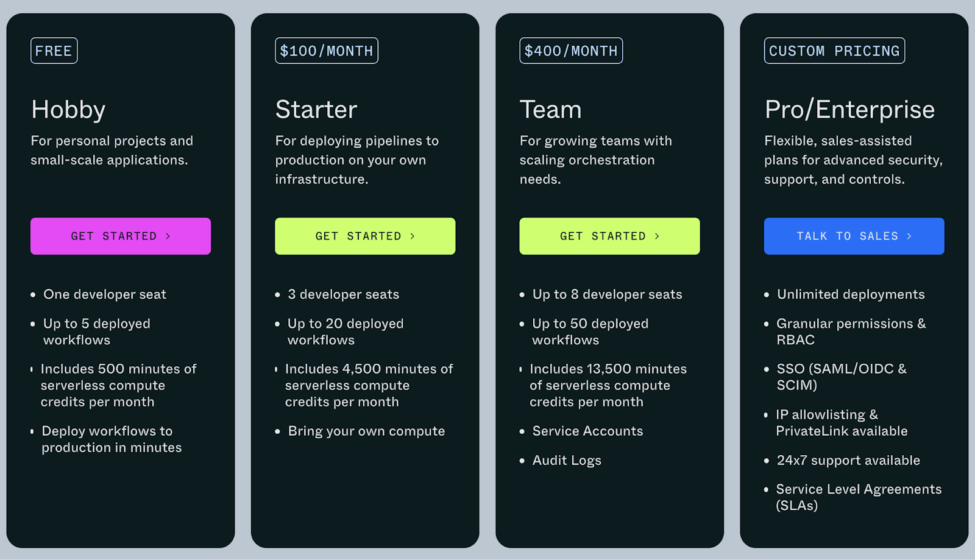975x560 pixels.
Task: Click the arrow icon on Hobby's pink button
Action: pos(168,236)
